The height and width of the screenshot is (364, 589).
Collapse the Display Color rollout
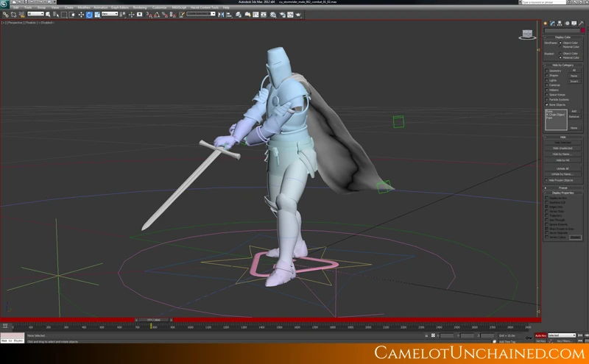click(562, 38)
